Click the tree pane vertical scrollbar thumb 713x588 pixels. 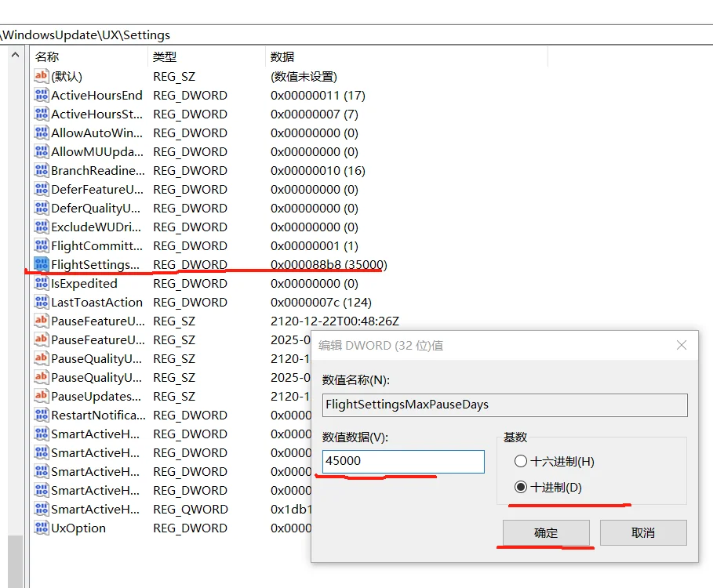pyautogui.click(x=15, y=561)
